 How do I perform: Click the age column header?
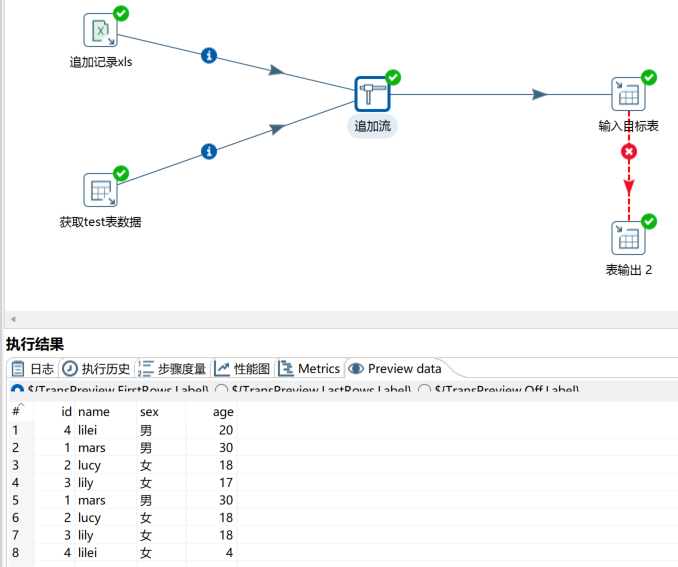pos(222,411)
